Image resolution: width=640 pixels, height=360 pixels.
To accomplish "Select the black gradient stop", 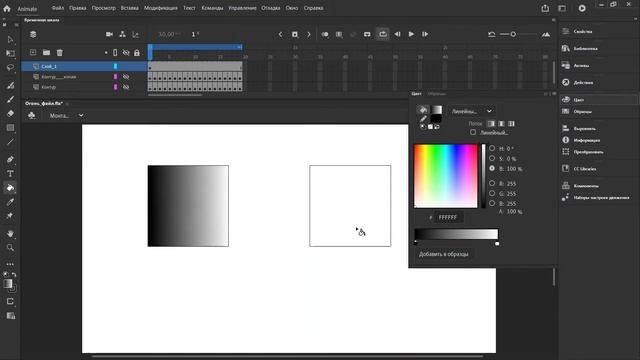I will pyautogui.click(x=416, y=243).
